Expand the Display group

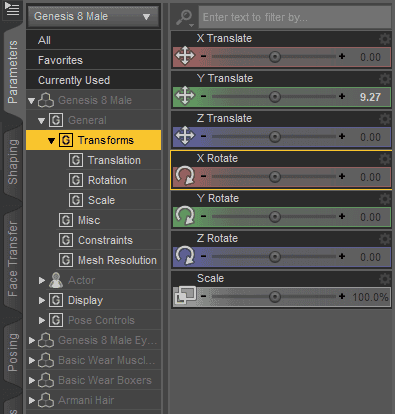(x=42, y=300)
